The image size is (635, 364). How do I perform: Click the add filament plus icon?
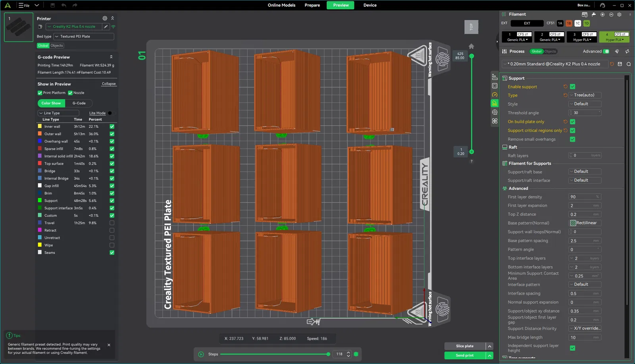602,14
